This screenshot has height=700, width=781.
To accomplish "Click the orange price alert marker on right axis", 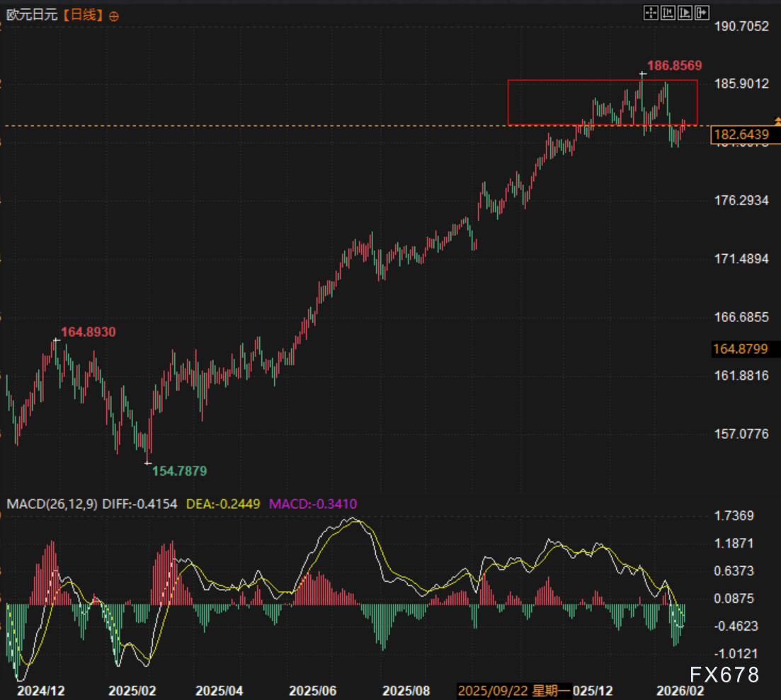I will [777, 121].
